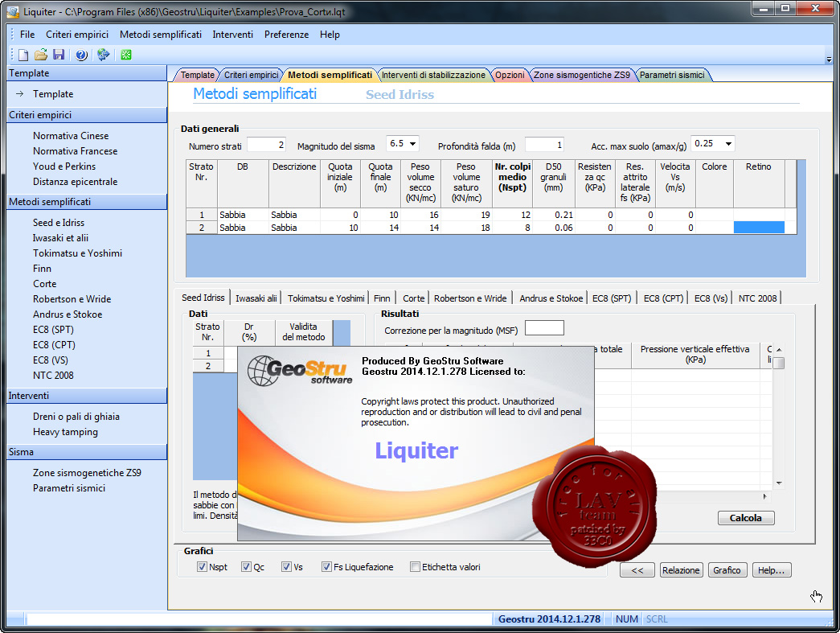Click the Risultati horizontal scroll right arrow

764,496
